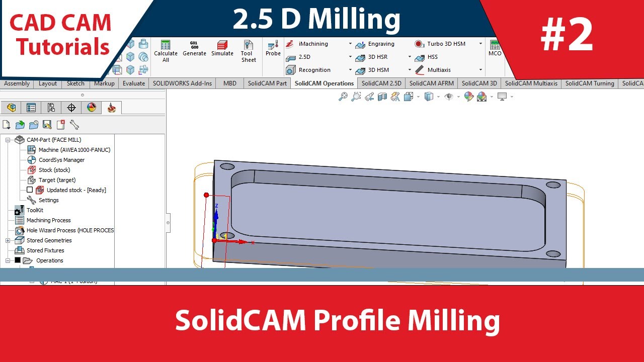Switch to the Layout tab

point(48,83)
